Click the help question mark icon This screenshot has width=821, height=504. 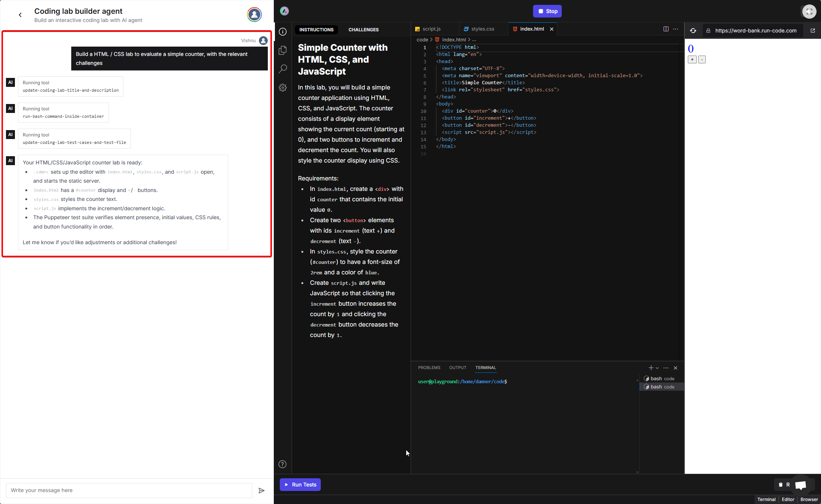283,464
